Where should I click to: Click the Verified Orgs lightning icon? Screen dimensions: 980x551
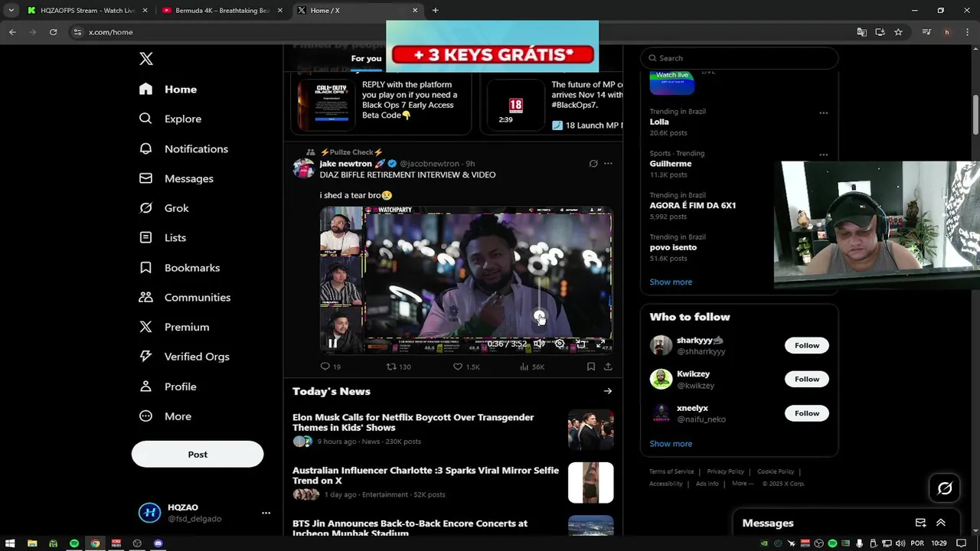tap(145, 357)
